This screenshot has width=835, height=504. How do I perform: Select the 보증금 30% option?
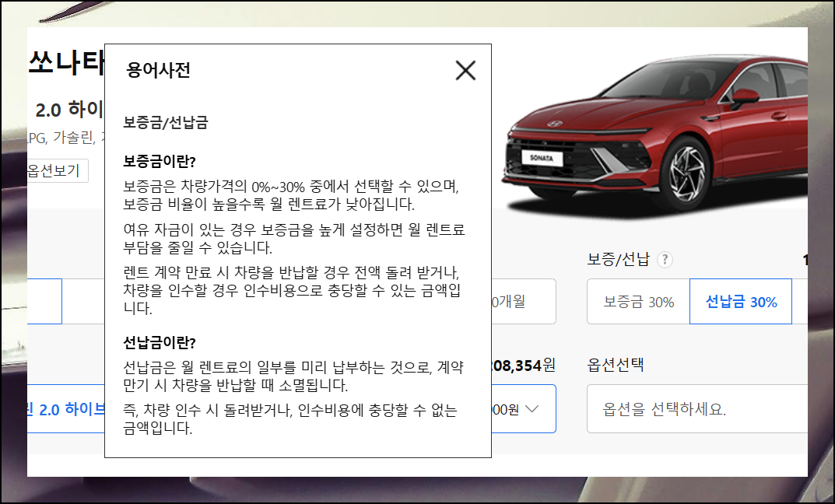coord(638,302)
